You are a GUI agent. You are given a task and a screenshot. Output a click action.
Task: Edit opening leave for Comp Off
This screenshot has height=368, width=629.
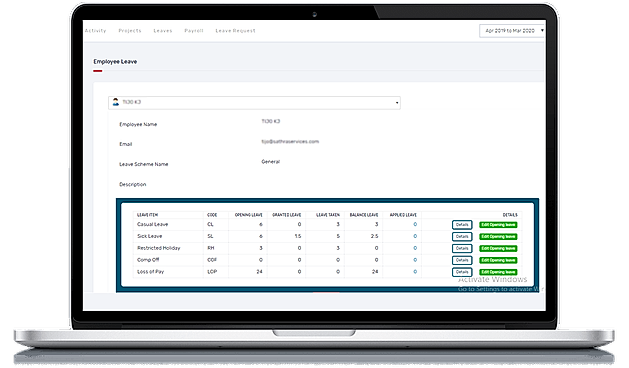[498, 260]
